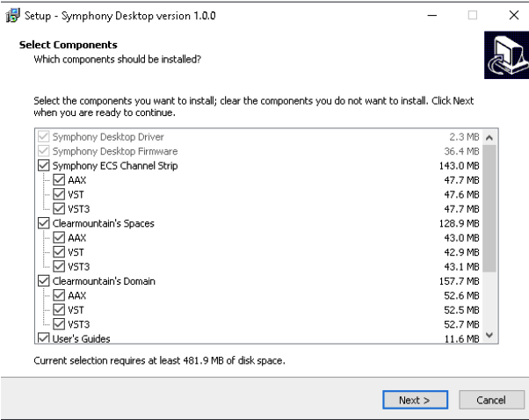
Task: Toggle VST3 under Clearmountain's Spaces
Action: tap(59, 266)
